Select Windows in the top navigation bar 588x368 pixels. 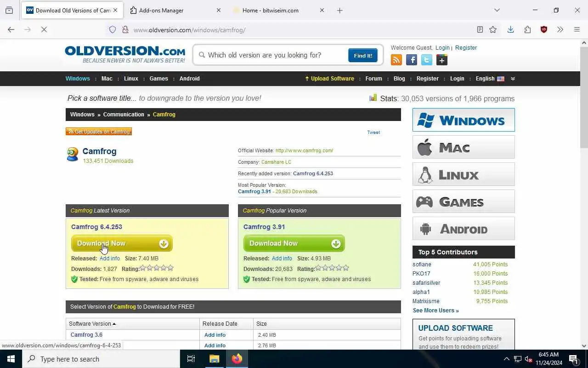pyautogui.click(x=78, y=79)
